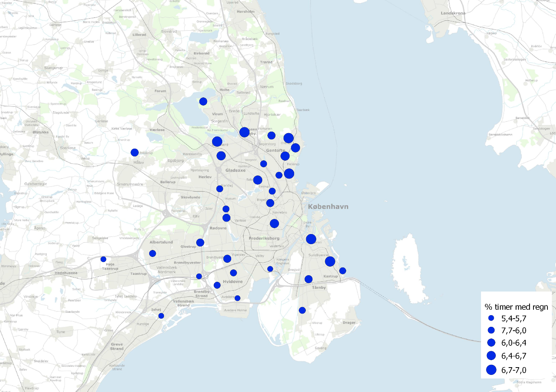
Task: Select the marker below the Albertslund label
Action: 153,253
